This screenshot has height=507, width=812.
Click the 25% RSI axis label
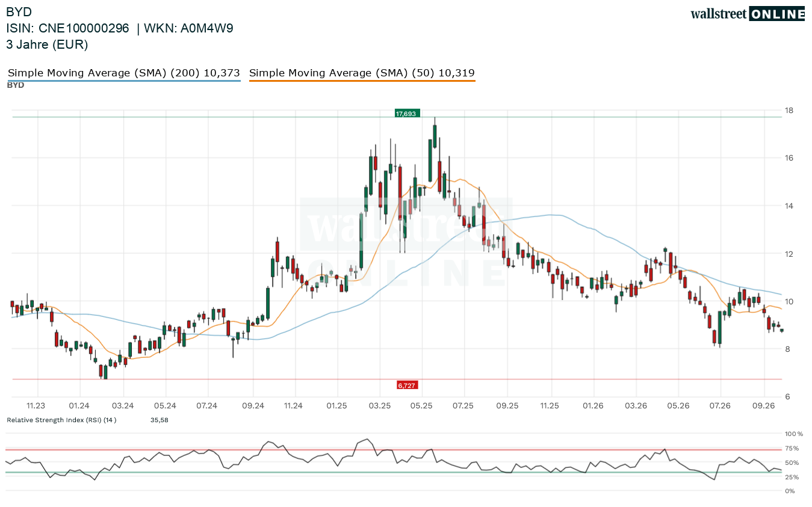pos(792,478)
